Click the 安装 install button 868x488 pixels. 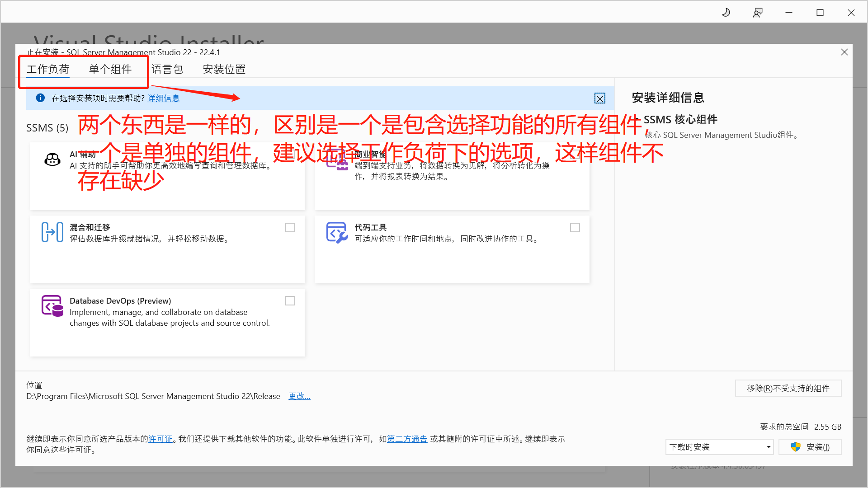click(x=810, y=447)
